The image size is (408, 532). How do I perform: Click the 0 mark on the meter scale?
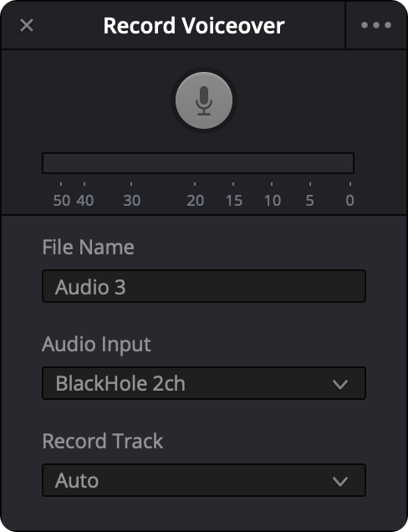[350, 201]
